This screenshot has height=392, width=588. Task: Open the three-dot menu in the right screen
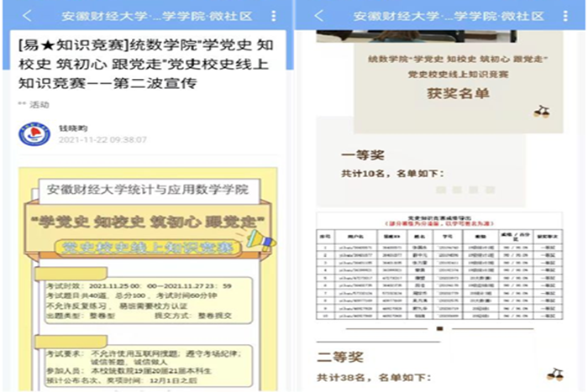pyautogui.click(x=565, y=16)
